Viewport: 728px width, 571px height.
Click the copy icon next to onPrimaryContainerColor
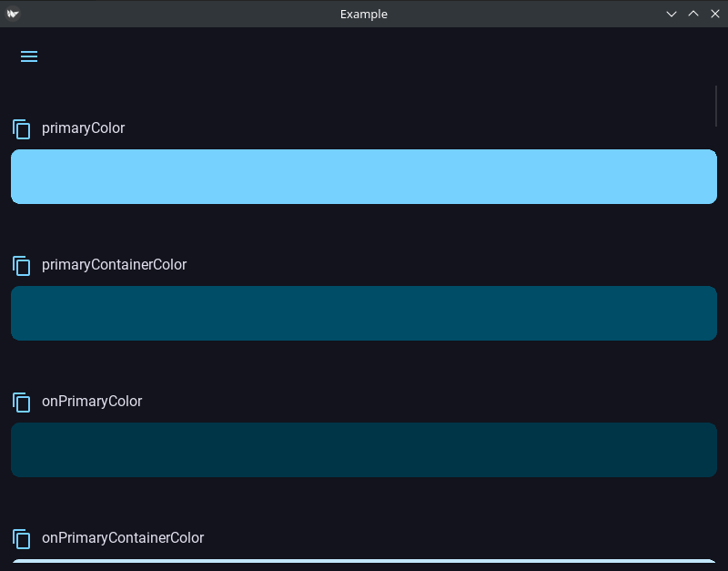[21, 539]
